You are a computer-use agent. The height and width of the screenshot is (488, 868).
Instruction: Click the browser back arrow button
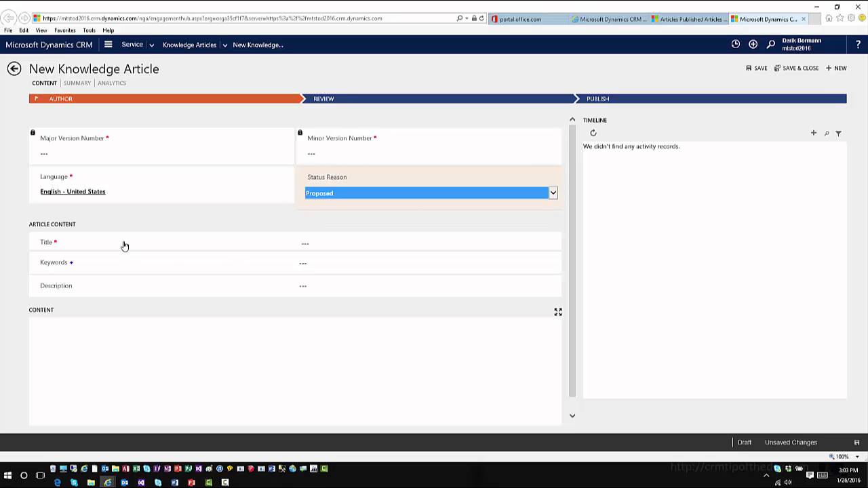9,18
